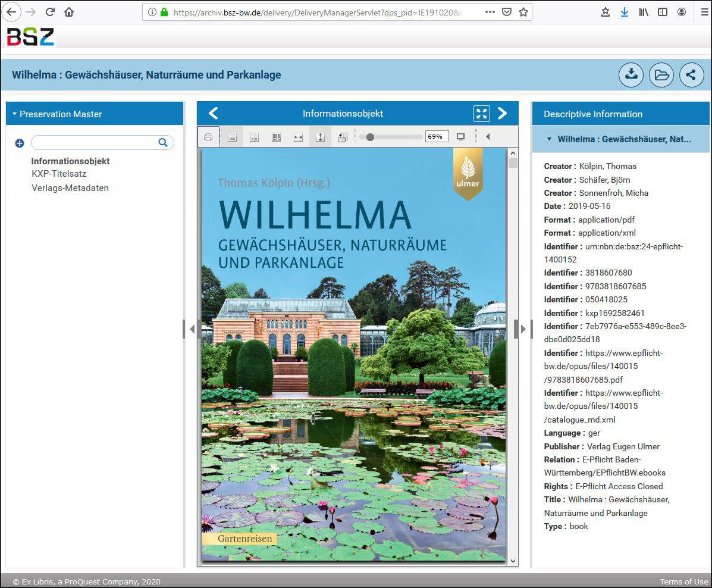
Task: Fit page to width
Action: [299, 137]
